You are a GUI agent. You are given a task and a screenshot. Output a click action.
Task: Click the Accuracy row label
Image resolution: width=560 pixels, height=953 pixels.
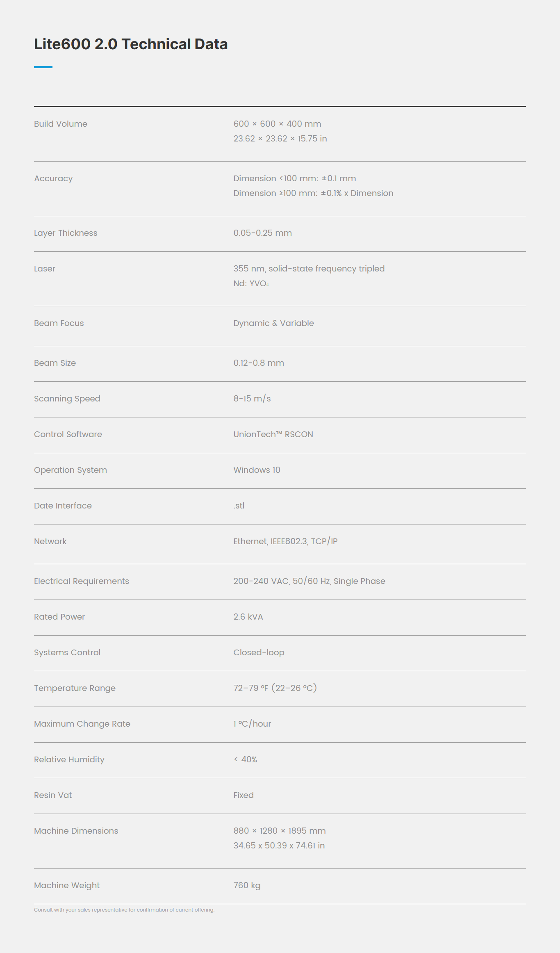53,178
